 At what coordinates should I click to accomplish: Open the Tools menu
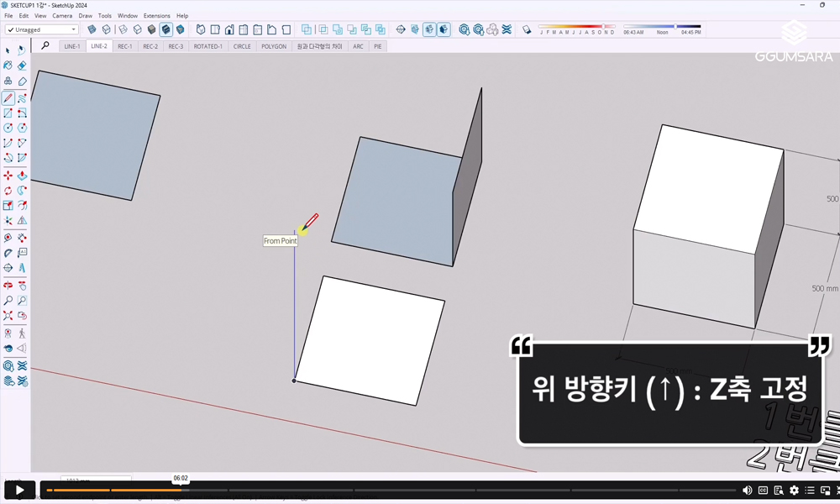pyautogui.click(x=104, y=15)
